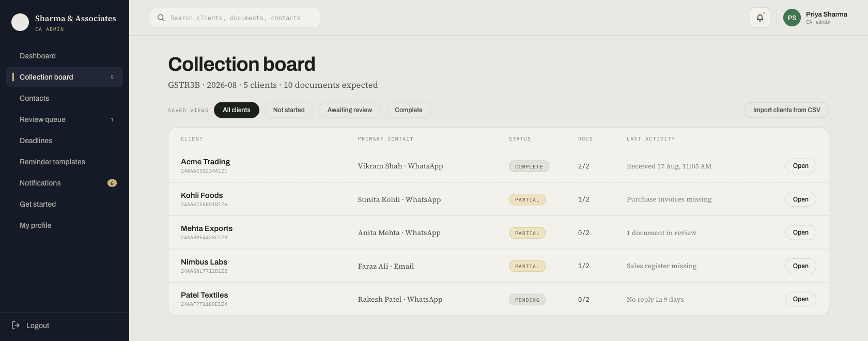
Task: Click the search magnifier icon
Action: (161, 18)
